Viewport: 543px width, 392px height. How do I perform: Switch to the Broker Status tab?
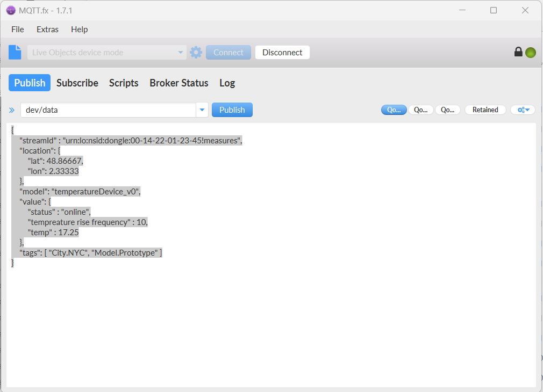coord(178,83)
